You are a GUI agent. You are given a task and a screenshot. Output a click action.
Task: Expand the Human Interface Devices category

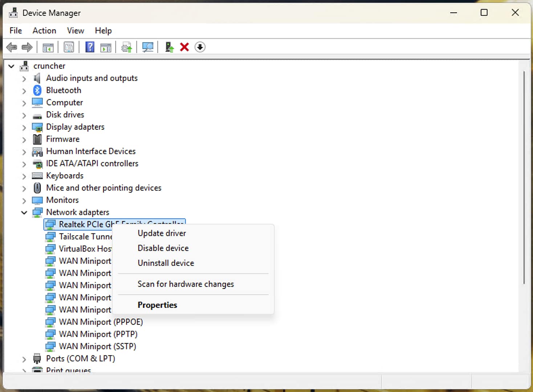(24, 152)
